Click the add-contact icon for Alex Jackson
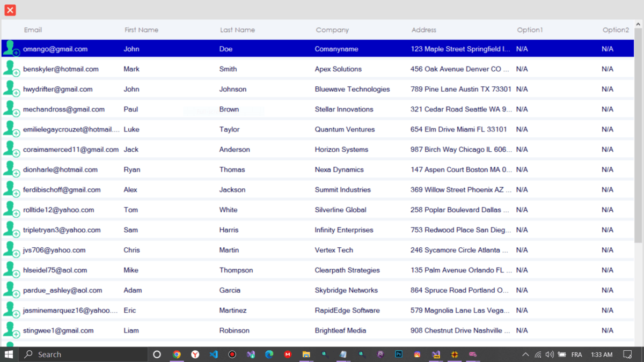 pos(11,189)
